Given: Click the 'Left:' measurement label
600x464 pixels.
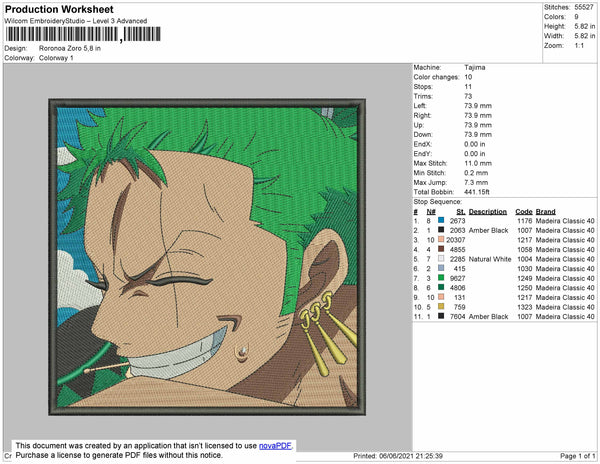Looking at the screenshot, I should [420, 106].
